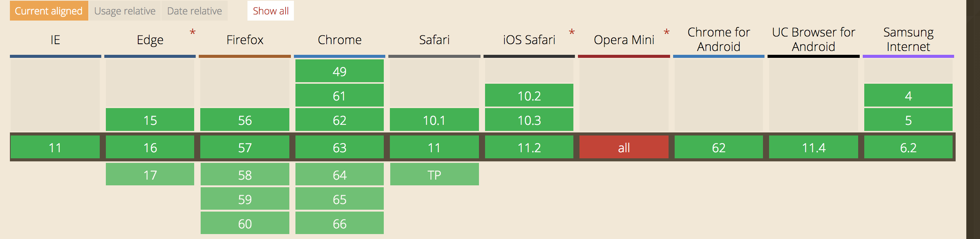This screenshot has height=239, width=980.
Task: Choose iOS Safari 10.2 cell
Action: pyautogui.click(x=529, y=96)
